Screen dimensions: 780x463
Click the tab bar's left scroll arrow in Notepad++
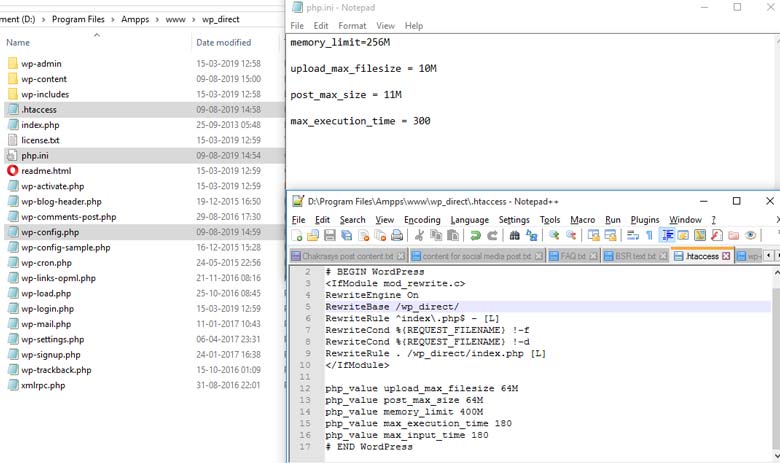(x=769, y=256)
